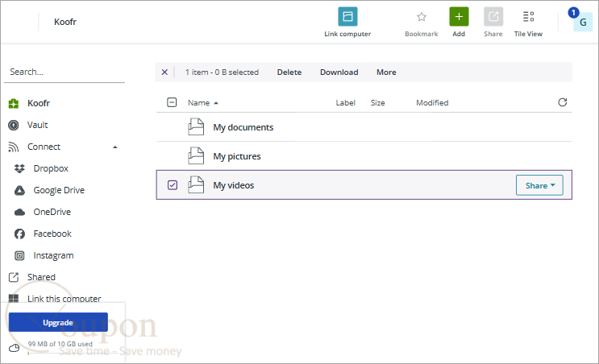The width and height of the screenshot is (599, 364).
Task: Click the Bookmark star icon
Action: click(x=422, y=17)
